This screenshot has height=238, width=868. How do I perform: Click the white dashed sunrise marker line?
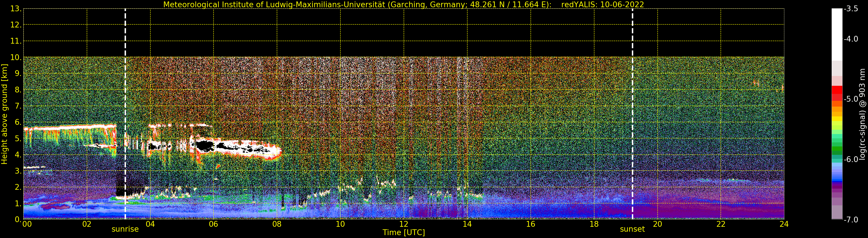coord(125,114)
